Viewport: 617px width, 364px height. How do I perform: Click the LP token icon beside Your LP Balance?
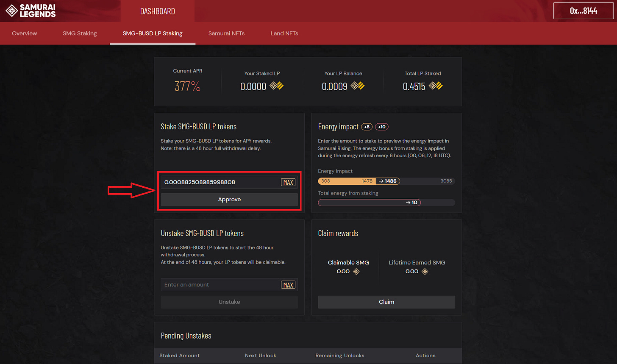point(358,86)
